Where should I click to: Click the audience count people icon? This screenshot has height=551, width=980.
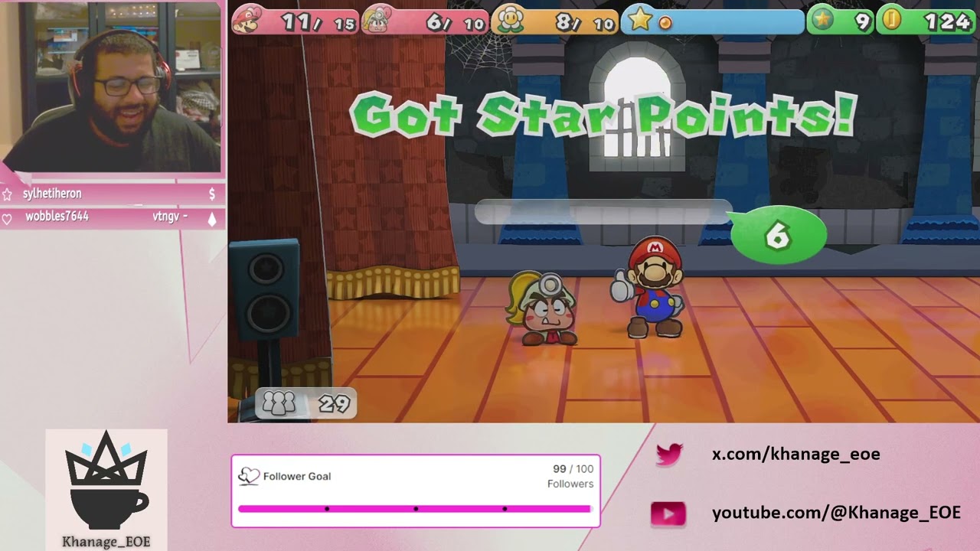[x=279, y=403]
